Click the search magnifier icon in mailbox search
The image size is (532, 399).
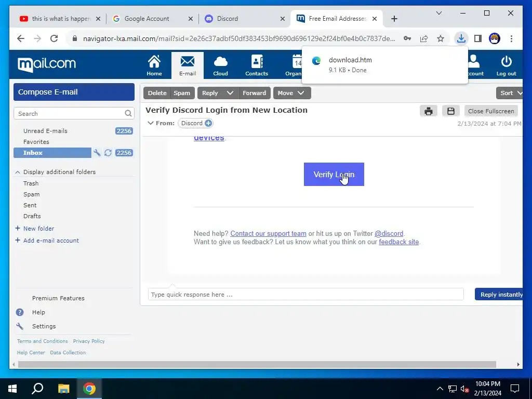pos(128,113)
